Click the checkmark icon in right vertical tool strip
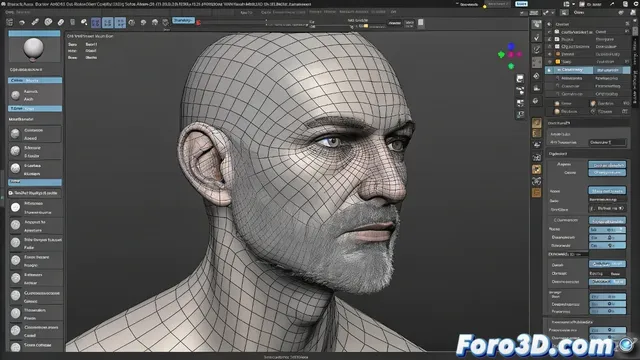Viewport: 640px width, 360px height. 537,37
